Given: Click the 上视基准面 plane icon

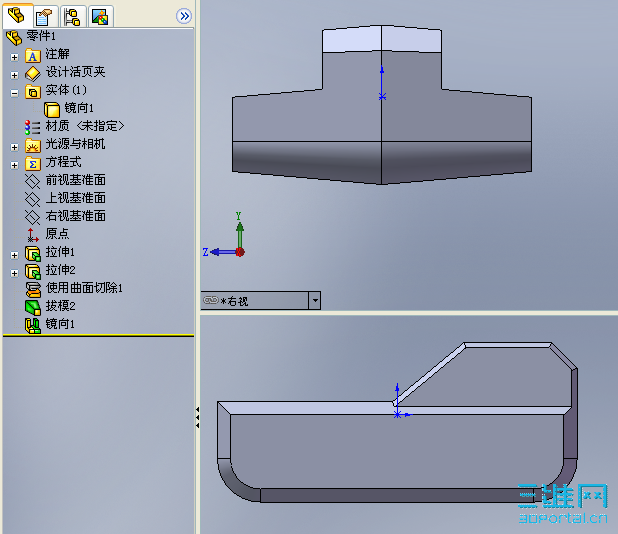Looking at the screenshot, I should click(33, 199).
